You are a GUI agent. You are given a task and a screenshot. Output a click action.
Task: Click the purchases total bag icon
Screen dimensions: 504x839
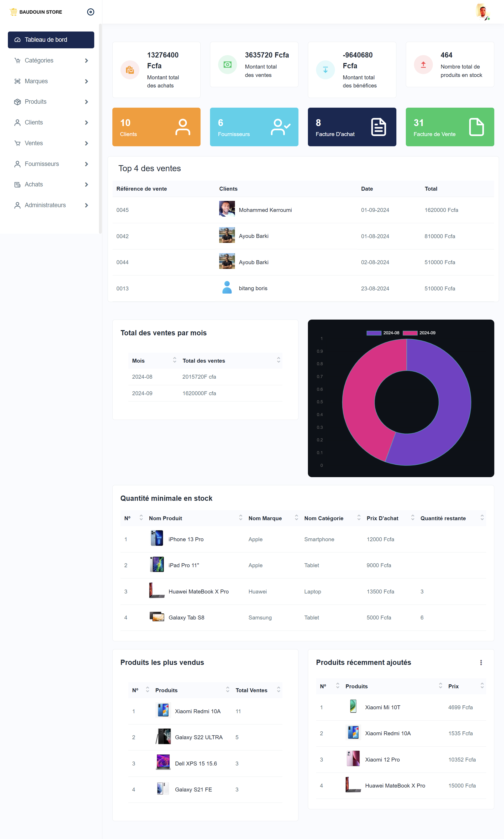(130, 70)
